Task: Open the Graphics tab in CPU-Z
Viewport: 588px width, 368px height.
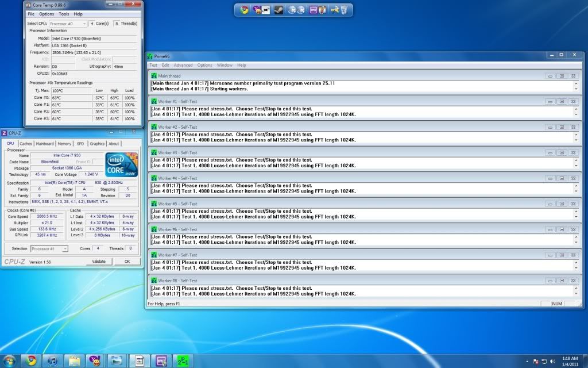Action: coord(97,144)
